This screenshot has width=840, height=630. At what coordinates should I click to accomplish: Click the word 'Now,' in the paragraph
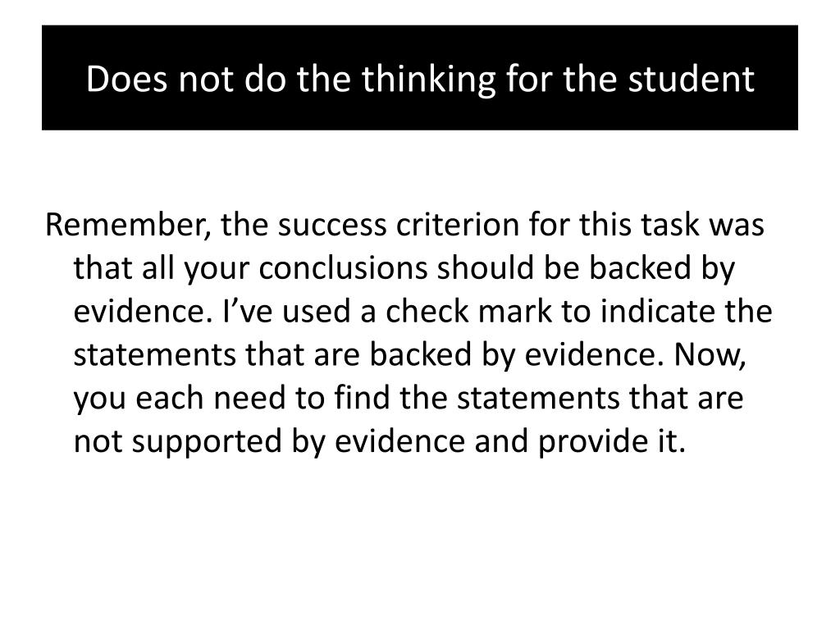click(710, 354)
